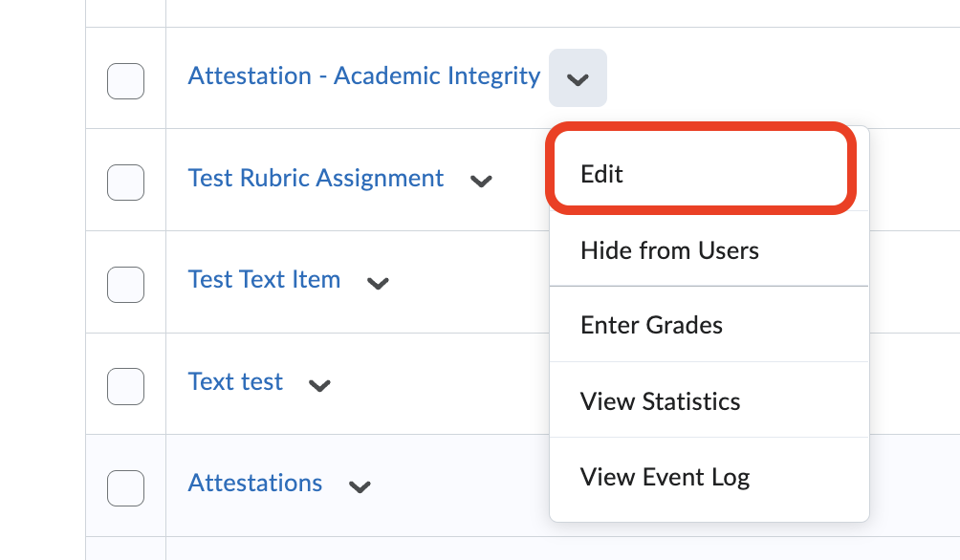Viewport: 960px width, 560px height.
Task: Expand Test Rubric Assignment chevron menu
Action: click(481, 180)
